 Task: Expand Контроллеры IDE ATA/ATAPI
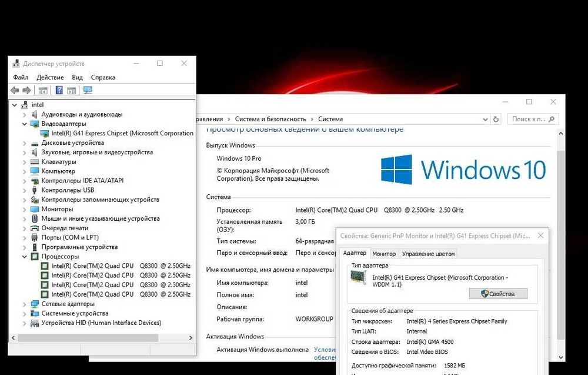tap(24, 181)
